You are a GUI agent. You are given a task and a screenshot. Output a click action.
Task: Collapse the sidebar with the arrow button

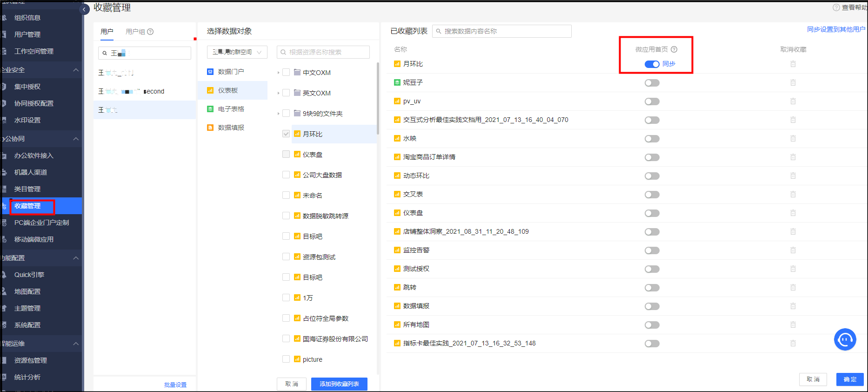[85, 9]
